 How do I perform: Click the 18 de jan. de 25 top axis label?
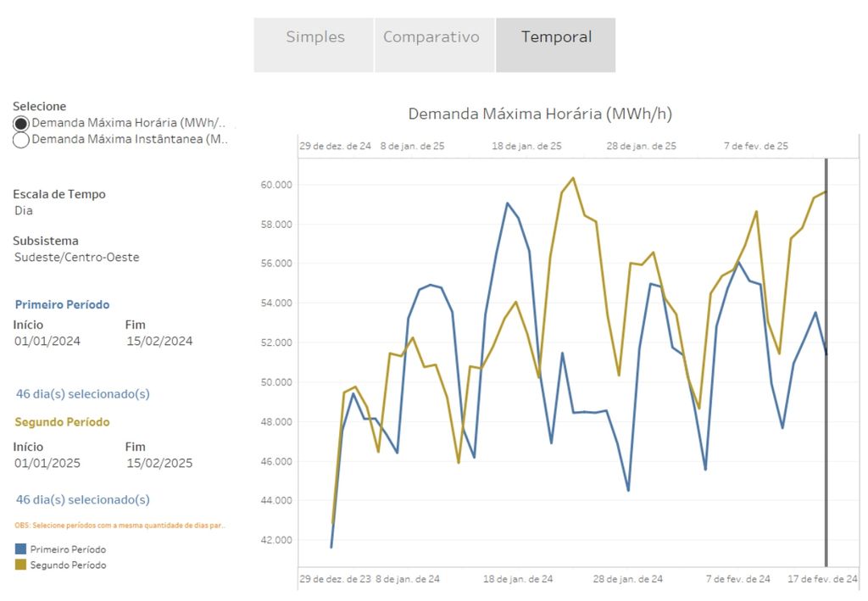526,146
